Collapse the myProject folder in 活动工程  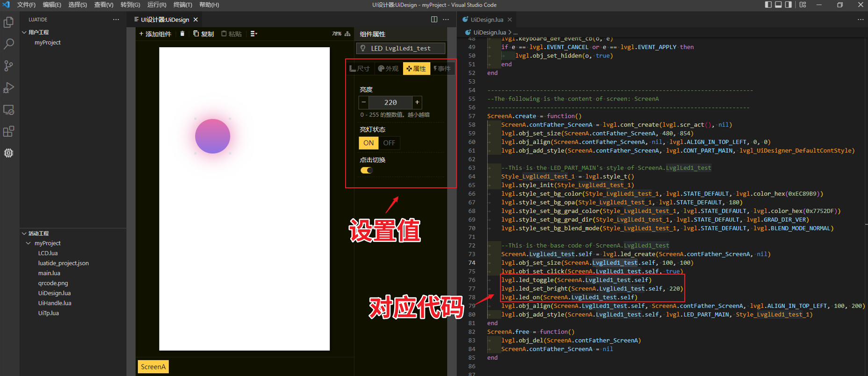[x=29, y=243]
